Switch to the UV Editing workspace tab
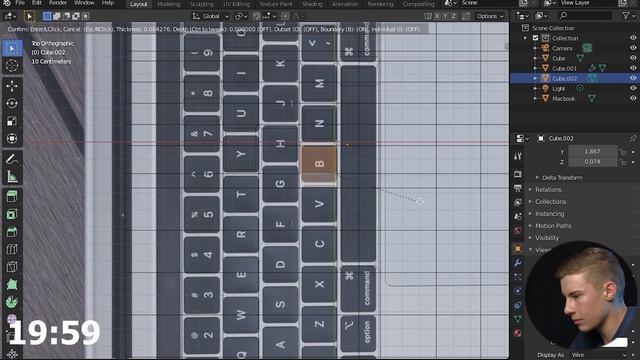 236,4
